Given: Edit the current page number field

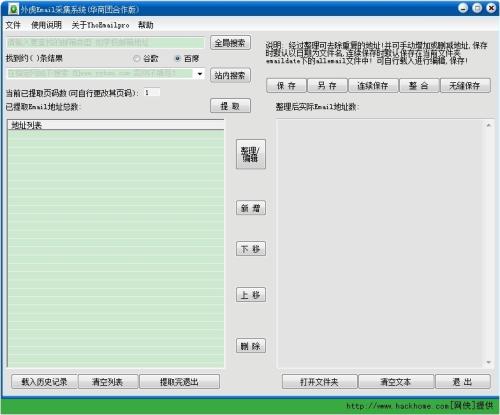Looking at the screenshot, I should point(152,93).
